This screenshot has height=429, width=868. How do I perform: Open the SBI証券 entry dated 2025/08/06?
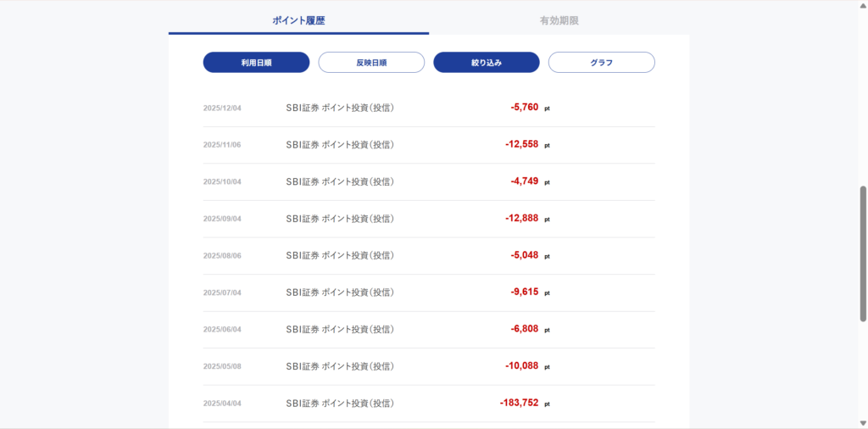(x=339, y=255)
